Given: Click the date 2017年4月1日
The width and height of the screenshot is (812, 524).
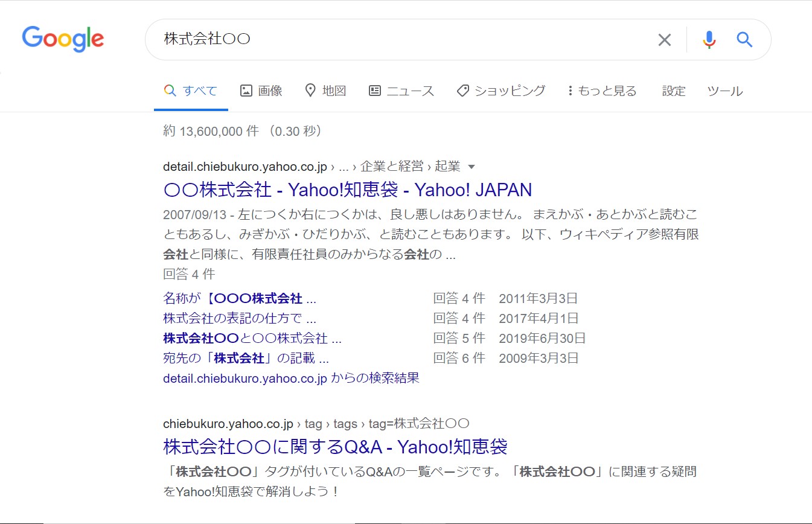Looking at the screenshot, I should [x=539, y=318].
